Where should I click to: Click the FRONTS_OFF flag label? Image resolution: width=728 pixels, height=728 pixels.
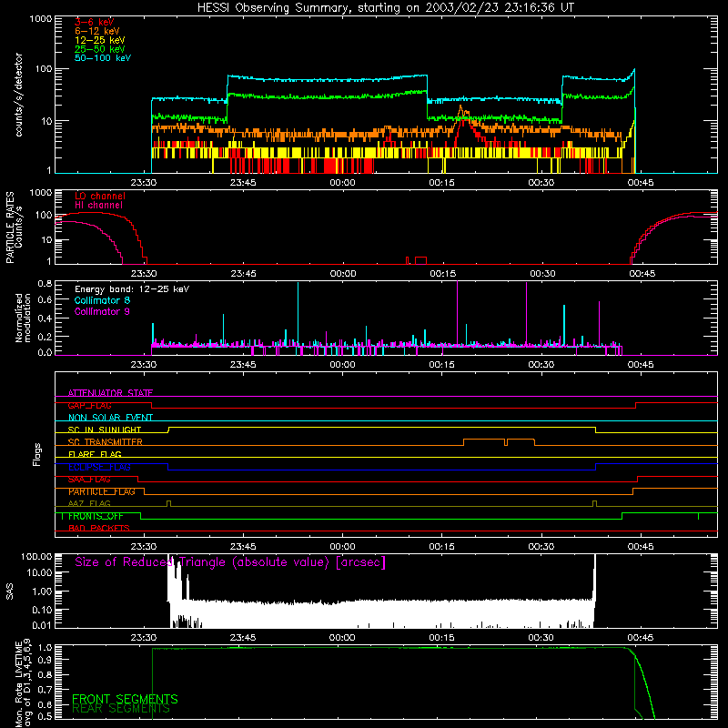[x=96, y=516]
